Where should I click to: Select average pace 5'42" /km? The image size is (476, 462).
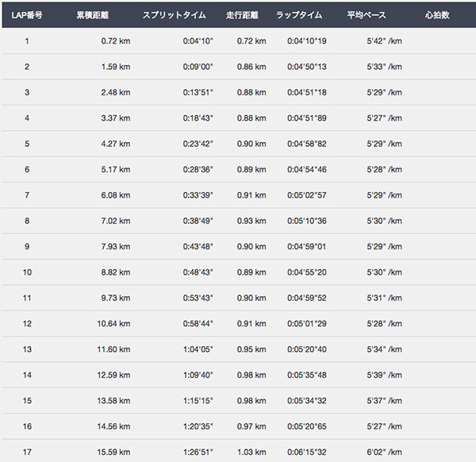point(384,41)
